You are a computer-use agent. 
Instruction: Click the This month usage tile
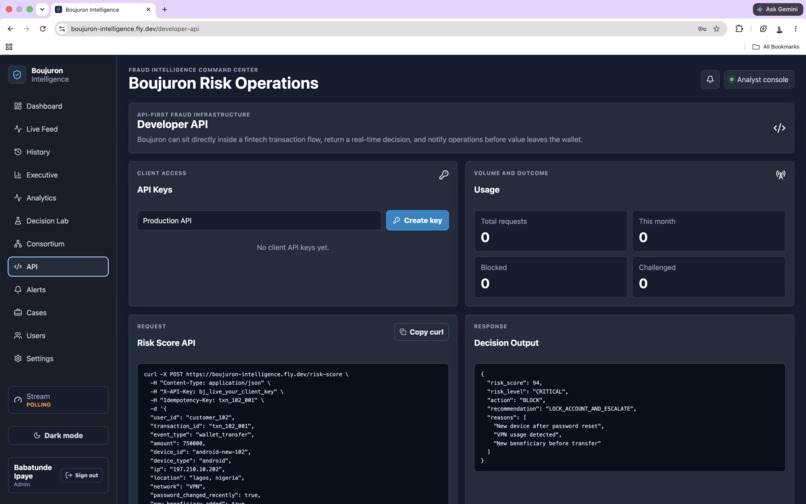point(708,230)
